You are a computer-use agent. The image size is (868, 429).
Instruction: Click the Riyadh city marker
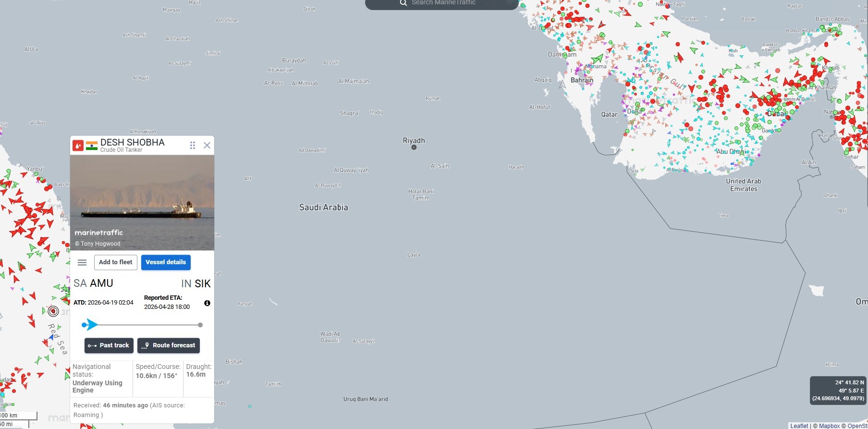click(x=414, y=147)
